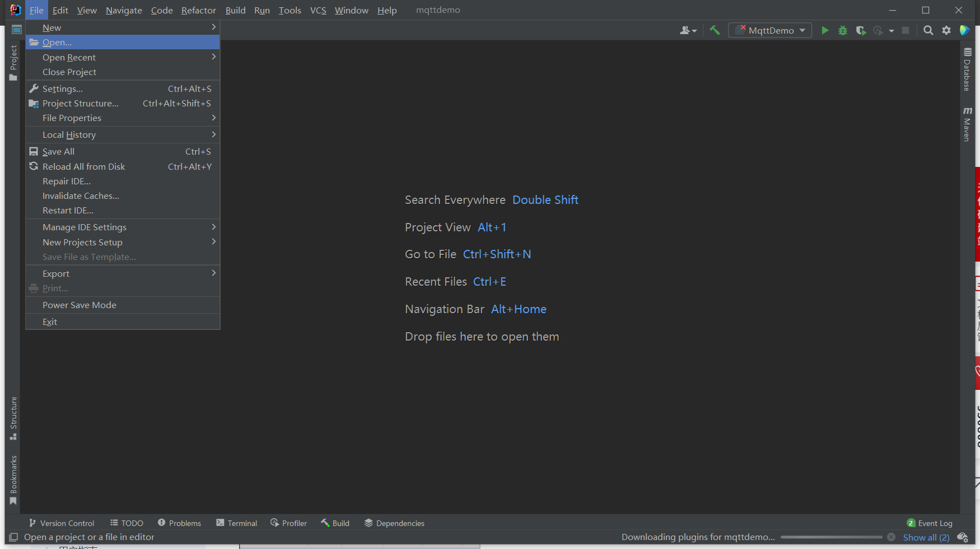Click the IntelliJ IDEA logo in title bar
This screenshot has width=980, height=549.
15,10
